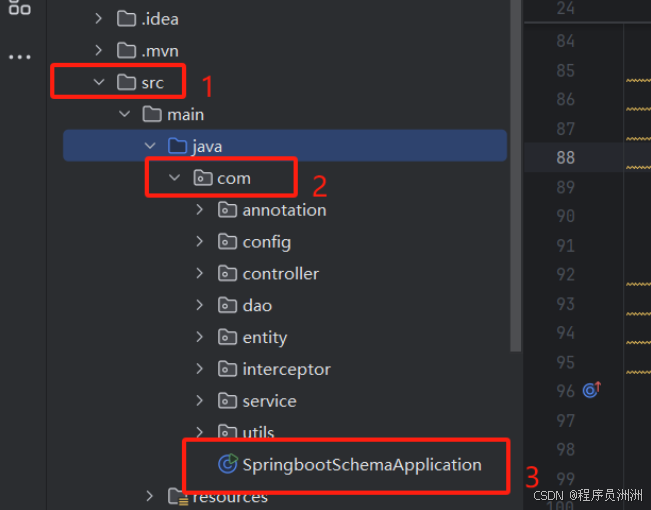Click the resources folder icon
The width and height of the screenshot is (651, 510).
tap(178, 497)
